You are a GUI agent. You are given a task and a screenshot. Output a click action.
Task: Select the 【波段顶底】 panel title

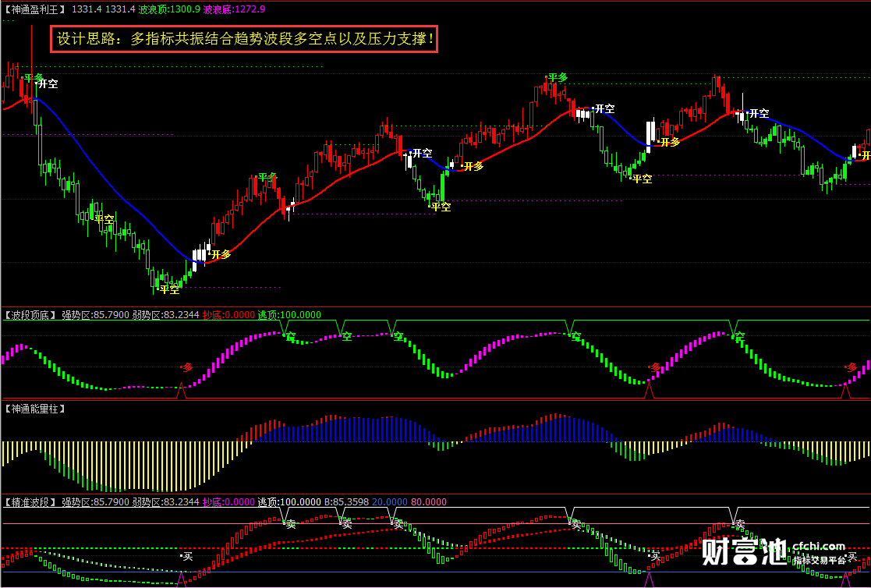30,315
